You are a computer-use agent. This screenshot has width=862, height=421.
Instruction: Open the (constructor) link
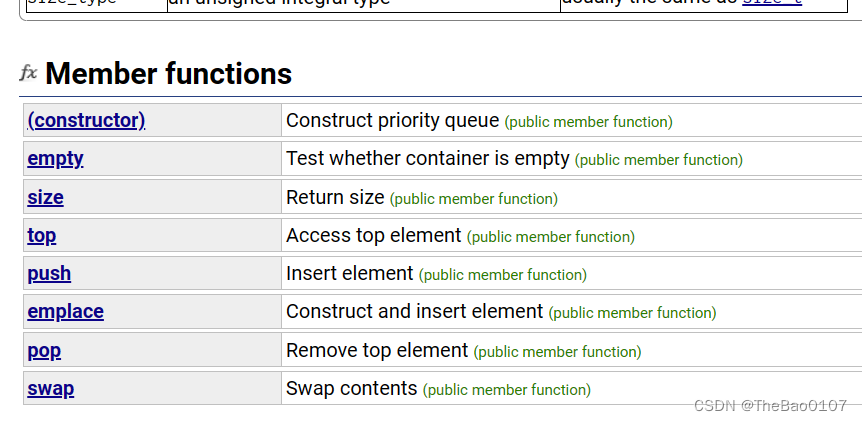click(x=86, y=121)
